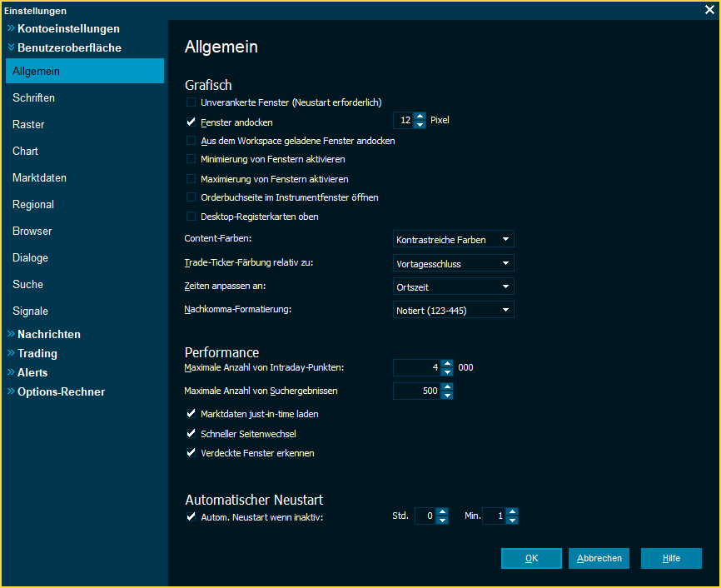Increase the Fenster andocken pixel value

(x=420, y=117)
